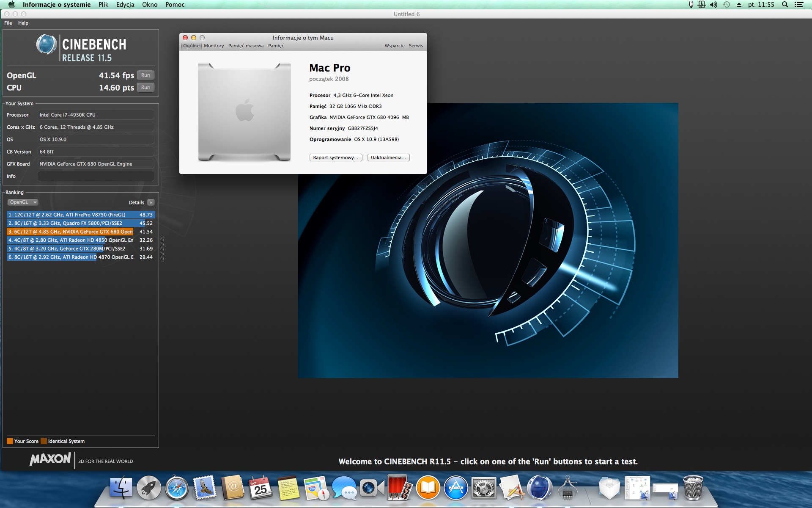
Task: Open Contacts address book in the Dock
Action: pyautogui.click(x=233, y=488)
